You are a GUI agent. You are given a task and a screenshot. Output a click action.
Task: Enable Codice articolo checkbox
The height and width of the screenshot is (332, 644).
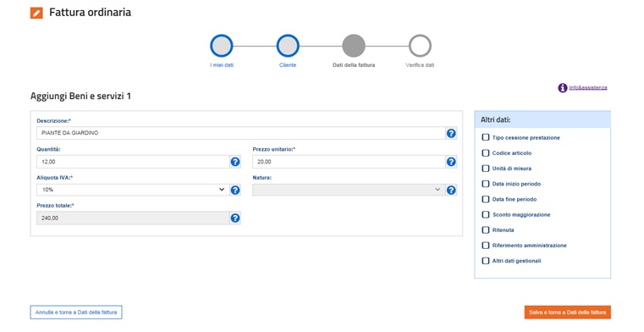(x=486, y=152)
